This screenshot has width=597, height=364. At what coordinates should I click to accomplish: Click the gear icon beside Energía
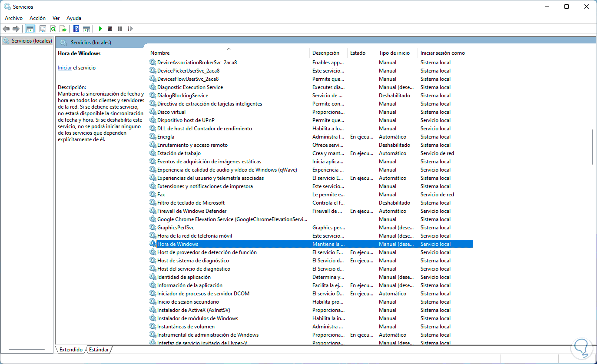[x=153, y=137]
